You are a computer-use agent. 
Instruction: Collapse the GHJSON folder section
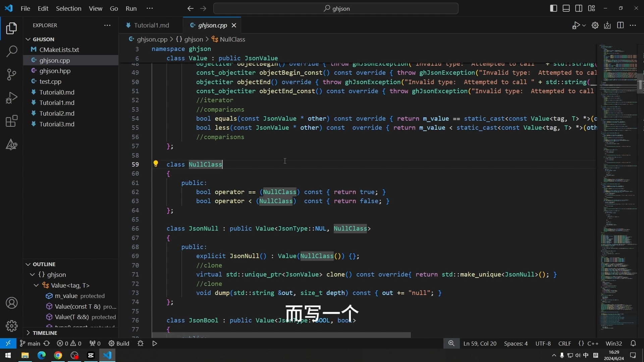pos(28,39)
